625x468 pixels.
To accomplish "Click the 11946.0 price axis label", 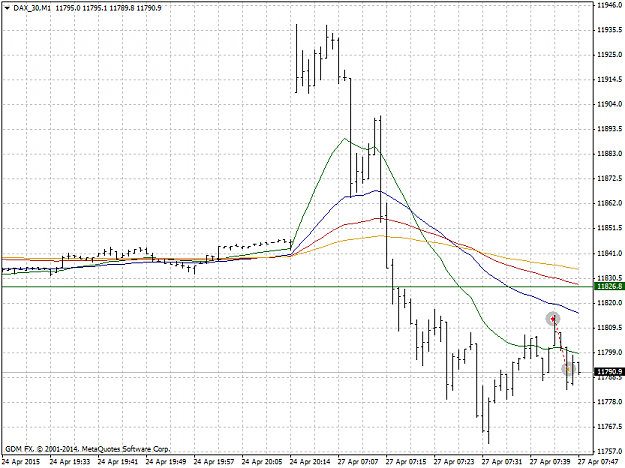I will click(609, 5).
